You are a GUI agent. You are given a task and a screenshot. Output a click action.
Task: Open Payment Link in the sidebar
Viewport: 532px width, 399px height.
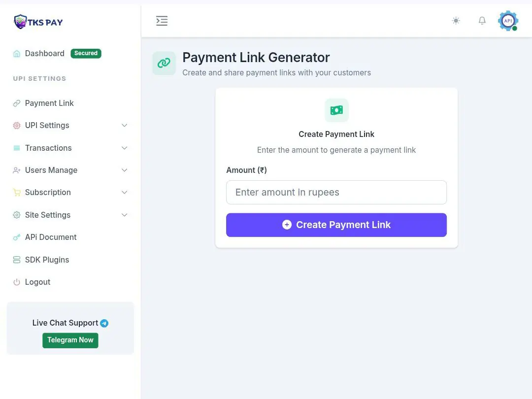click(x=49, y=103)
